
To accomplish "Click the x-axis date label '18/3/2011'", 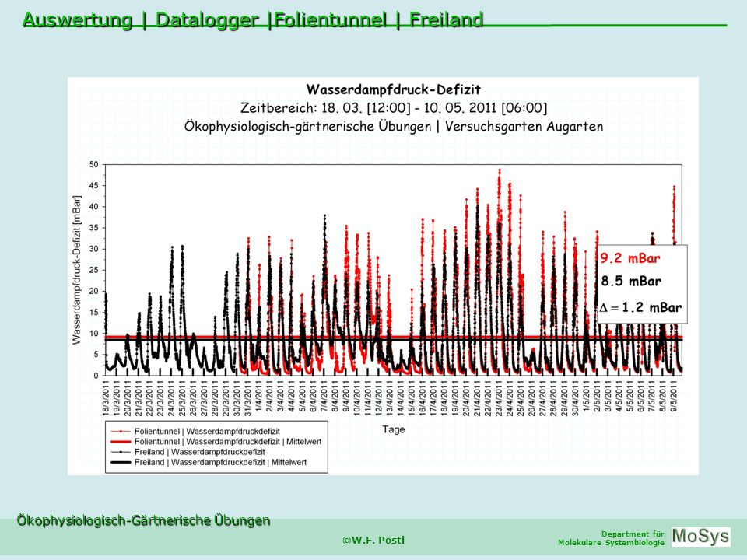I will tap(106, 398).
